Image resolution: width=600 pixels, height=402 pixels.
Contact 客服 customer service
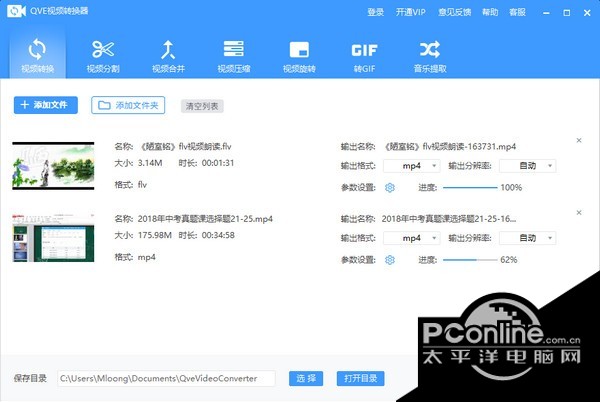point(517,12)
